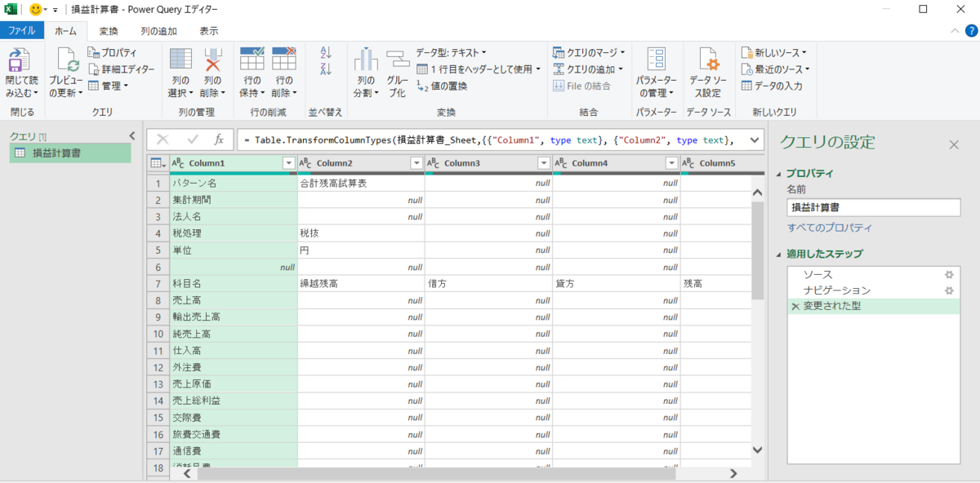Viewport: 980px width, 483px height.
Task: Click the All Properties (すべてのプロパティ) link
Action: tap(829, 228)
